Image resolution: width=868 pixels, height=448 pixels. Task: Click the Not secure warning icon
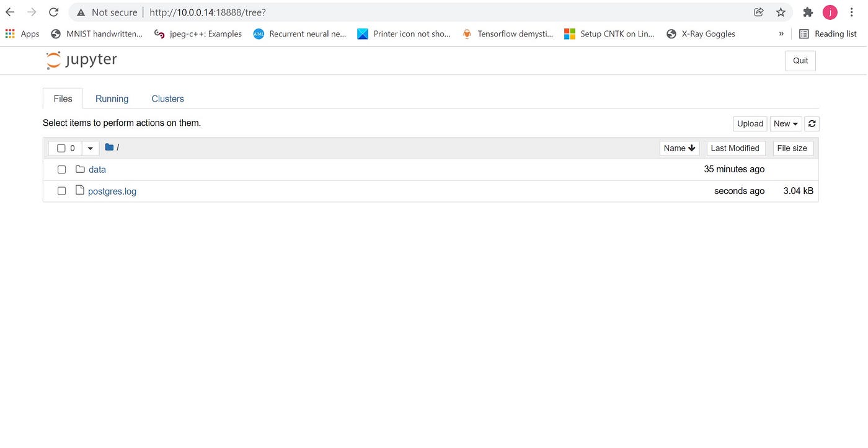[81, 12]
